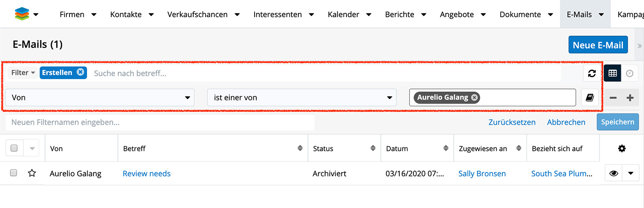Remove Aurelio Galang from filter value
Image resolution: width=644 pixels, height=208 pixels.
pyautogui.click(x=474, y=98)
